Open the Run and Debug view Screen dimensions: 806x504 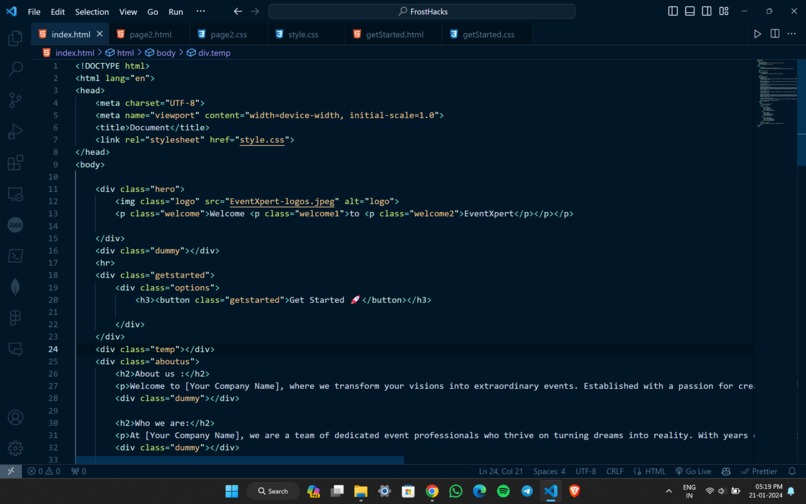15,131
